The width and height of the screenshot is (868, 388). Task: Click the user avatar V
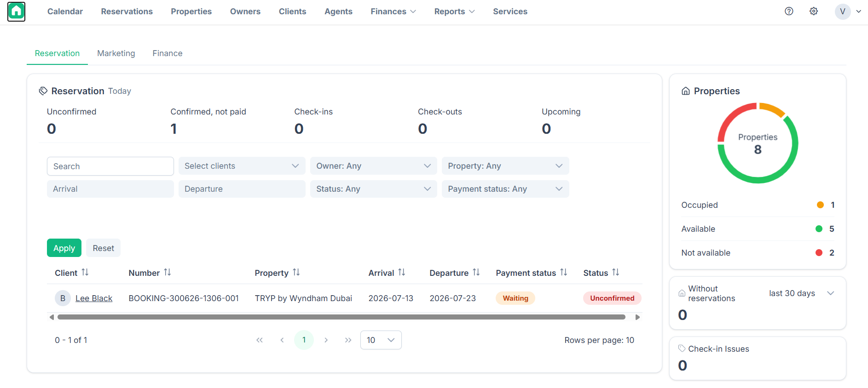(843, 11)
